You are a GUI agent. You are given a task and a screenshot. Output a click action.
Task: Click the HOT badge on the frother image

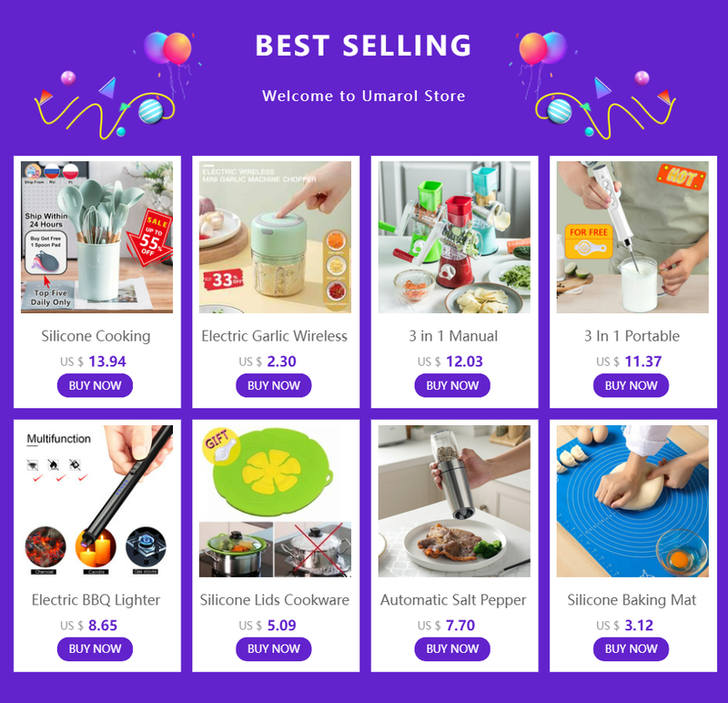[x=681, y=177]
